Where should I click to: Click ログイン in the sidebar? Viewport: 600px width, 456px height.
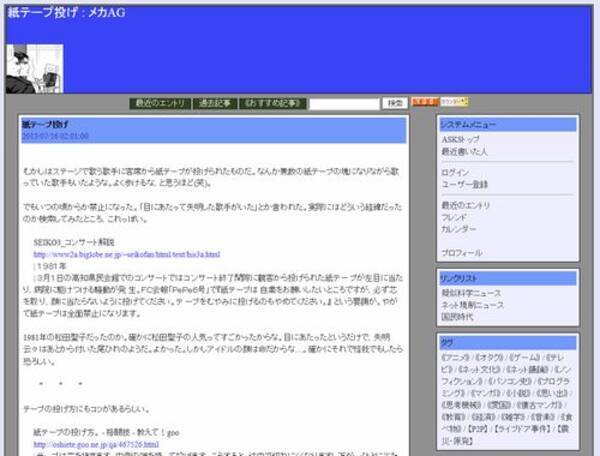[455, 172]
